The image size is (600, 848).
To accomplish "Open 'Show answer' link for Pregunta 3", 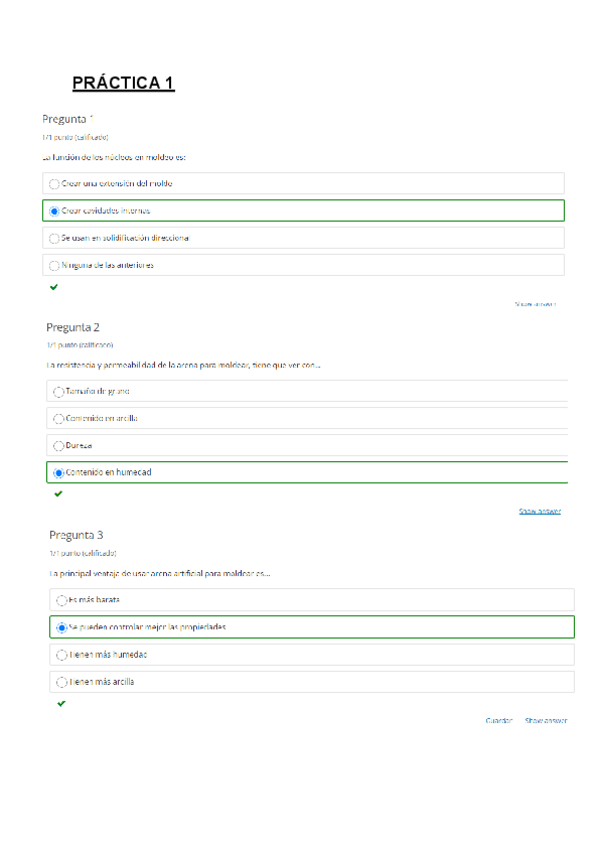I will pyautogui.click(x=546, y=720).
